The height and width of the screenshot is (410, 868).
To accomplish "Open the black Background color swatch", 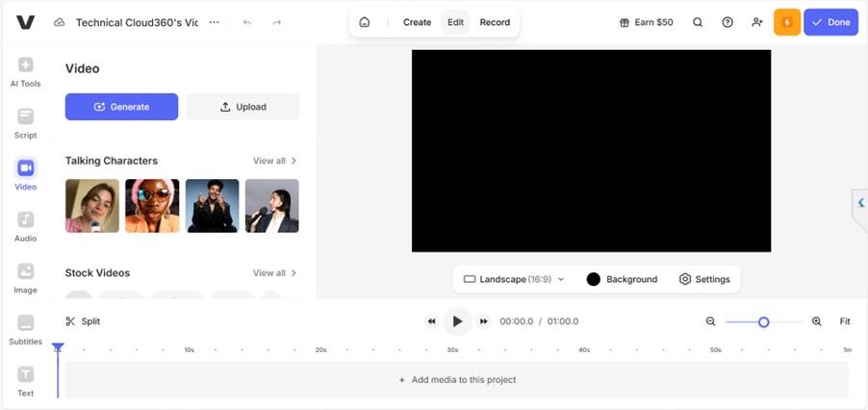I will click(594, 279).
